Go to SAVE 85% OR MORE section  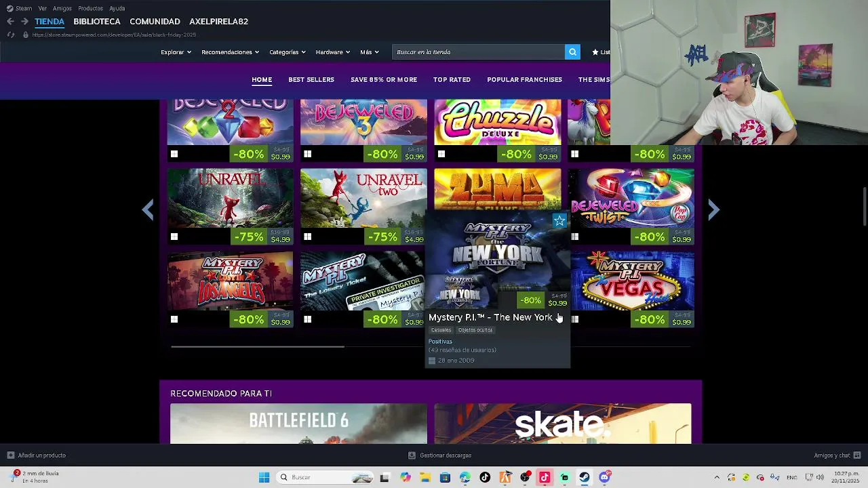pos(384,80)
